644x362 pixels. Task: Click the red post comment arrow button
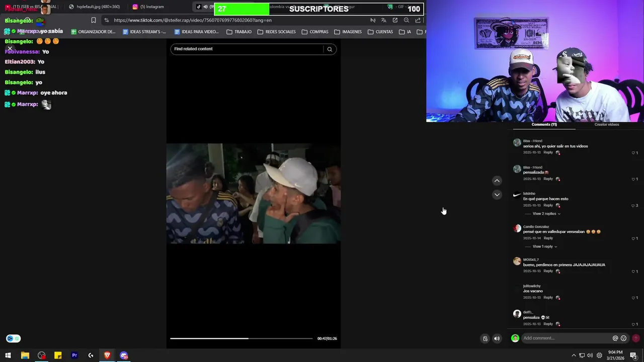[x=636, y=338]
